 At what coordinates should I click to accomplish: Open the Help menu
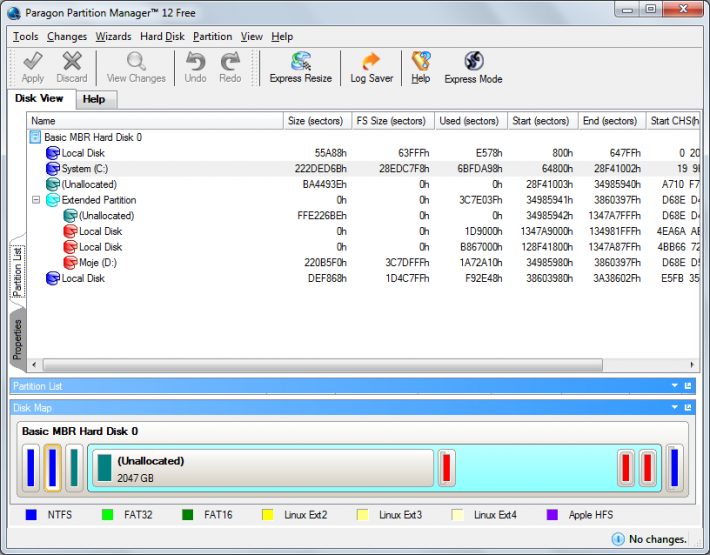pos(282,37)
